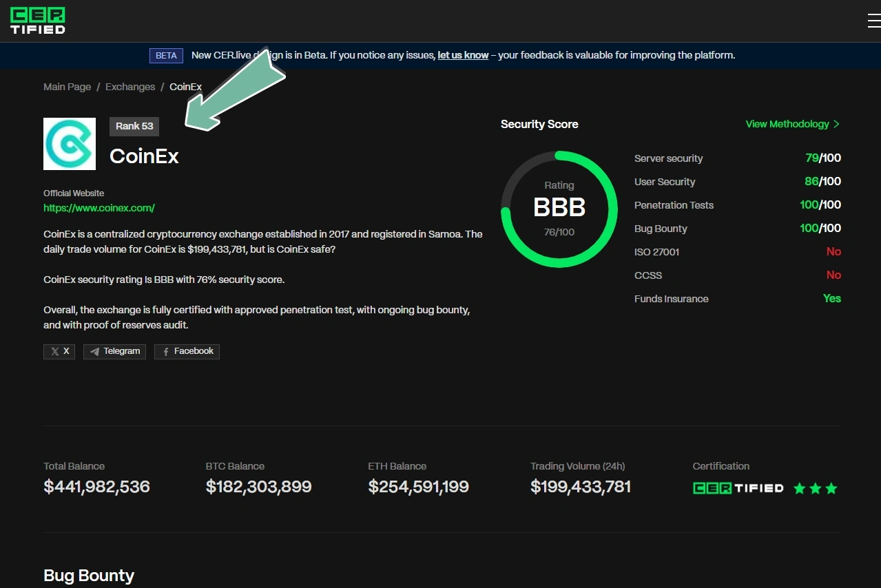Click the Security Score heading

click(x=539, y=125)
